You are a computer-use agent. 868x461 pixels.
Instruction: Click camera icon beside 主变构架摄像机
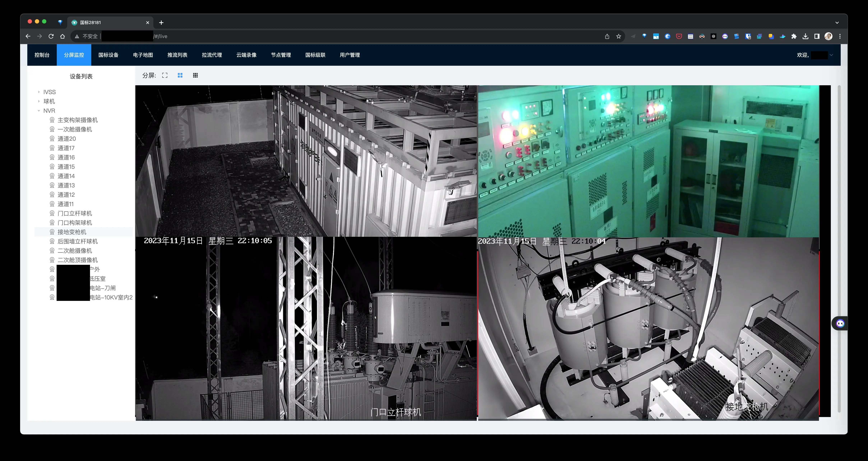click(52, 120)
